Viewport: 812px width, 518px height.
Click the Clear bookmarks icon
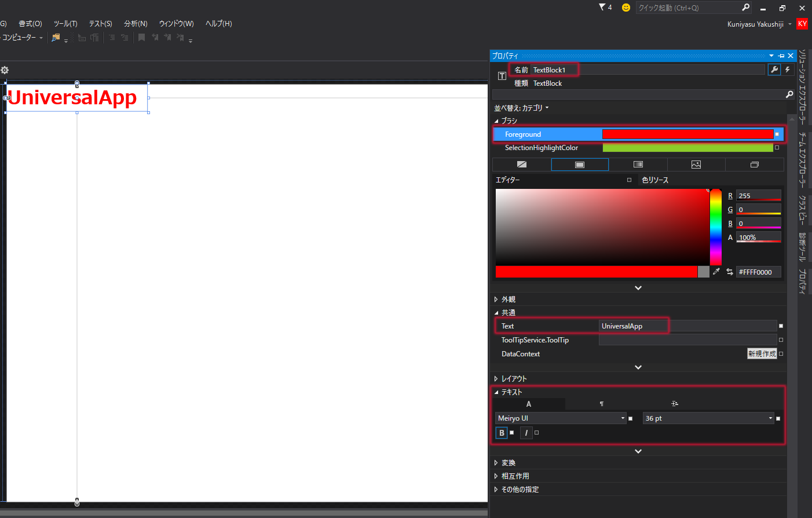pyautogui.click(x=180, y=38)
